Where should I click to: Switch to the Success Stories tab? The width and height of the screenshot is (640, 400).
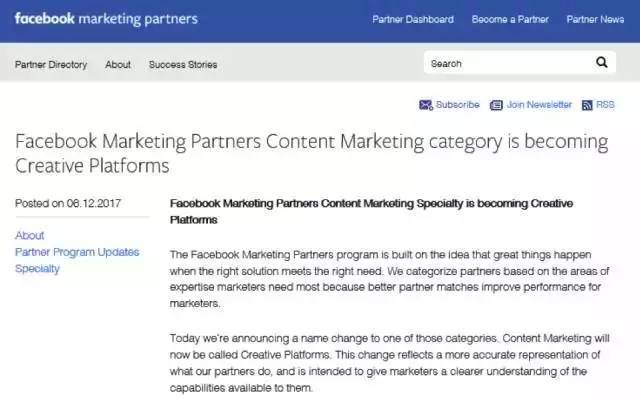click(x=183, y=65)
